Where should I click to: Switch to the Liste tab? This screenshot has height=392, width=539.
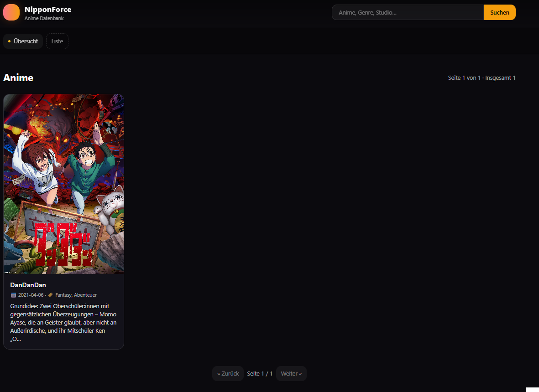click(x=57, y=41)
